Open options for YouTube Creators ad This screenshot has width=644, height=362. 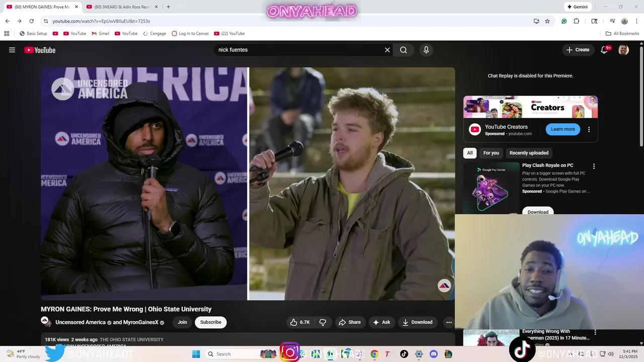tap(589, 129)
